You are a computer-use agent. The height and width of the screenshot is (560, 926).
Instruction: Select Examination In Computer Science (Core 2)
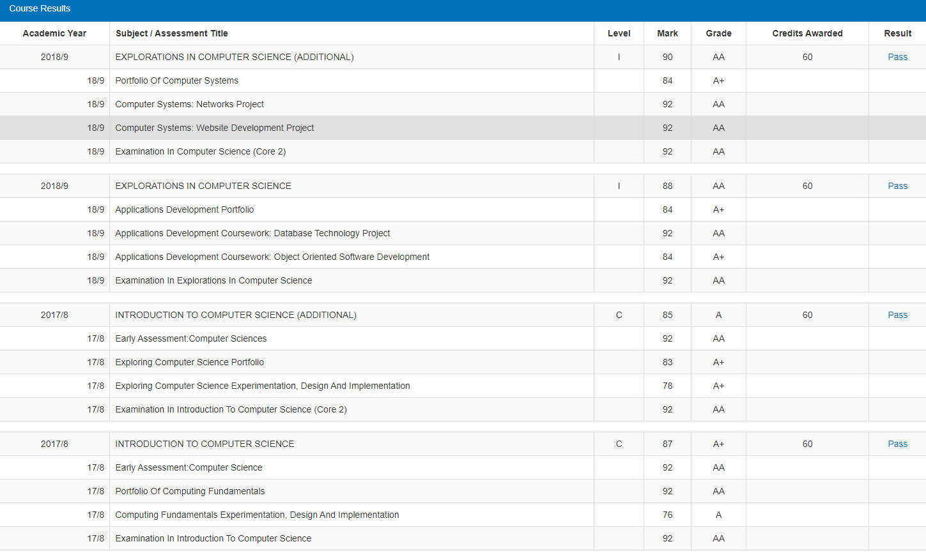pos(200,151)
